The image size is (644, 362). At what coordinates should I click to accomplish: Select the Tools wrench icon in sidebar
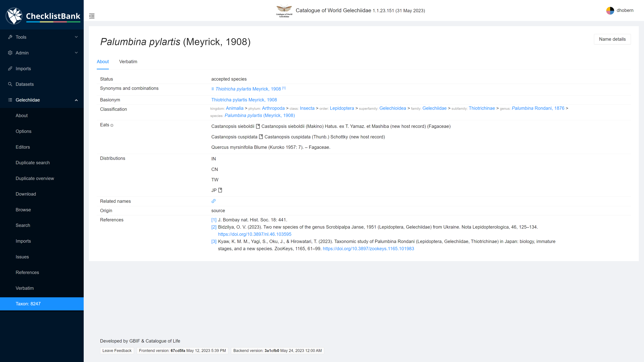point(10,37)
